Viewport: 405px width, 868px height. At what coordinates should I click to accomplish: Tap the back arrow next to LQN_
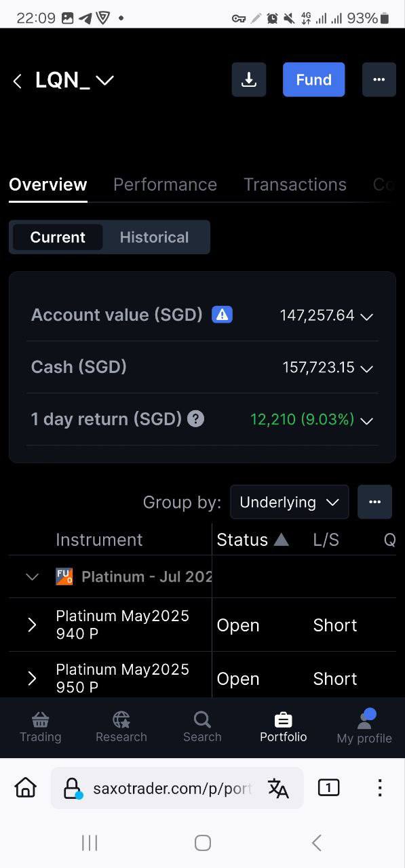point(18,81)
